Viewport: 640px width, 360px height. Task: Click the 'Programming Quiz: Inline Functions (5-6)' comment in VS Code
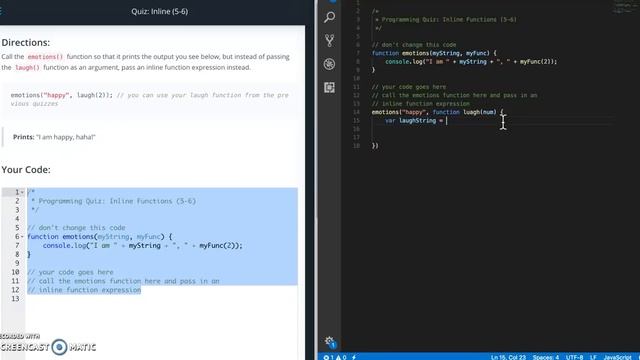[449, 20]
